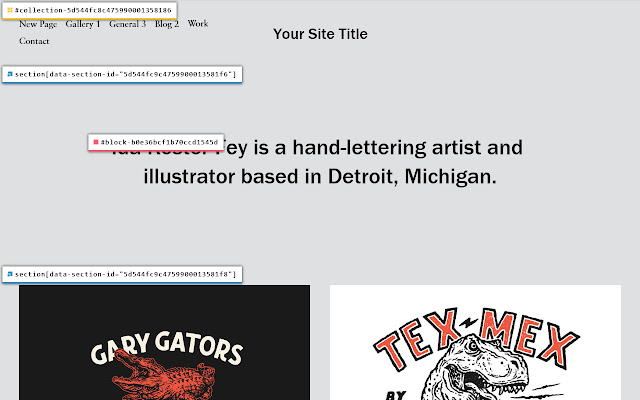640x400 pixels.
Task: Click the red icon in the #block label
Action: pyautogui.click(x=96, y=142)
